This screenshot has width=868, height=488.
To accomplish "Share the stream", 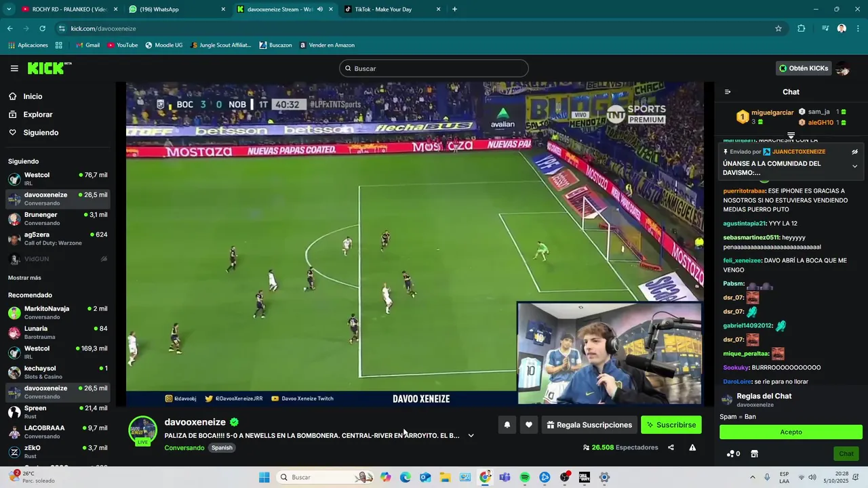I will tap(671, 447).
